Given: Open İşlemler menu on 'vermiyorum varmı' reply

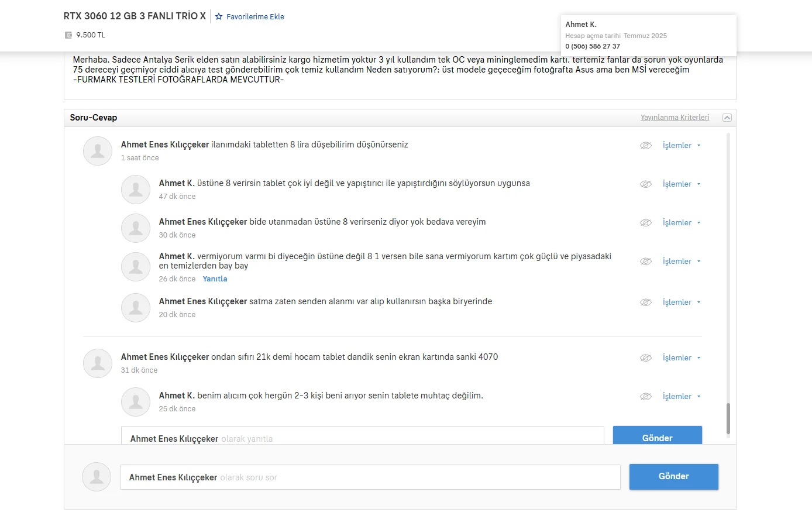Looking at the screenshot, I should pos(682,262).
